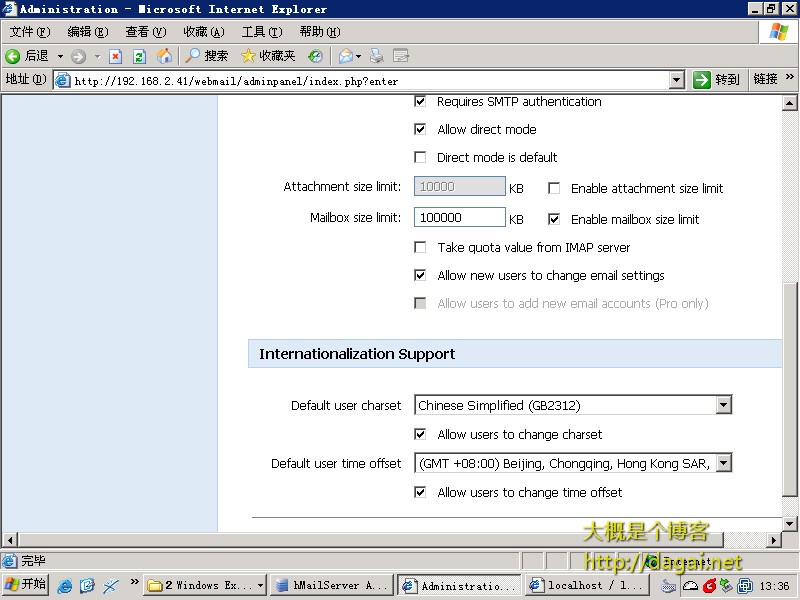Uncheck Allow users to change charset

[420, 434]
